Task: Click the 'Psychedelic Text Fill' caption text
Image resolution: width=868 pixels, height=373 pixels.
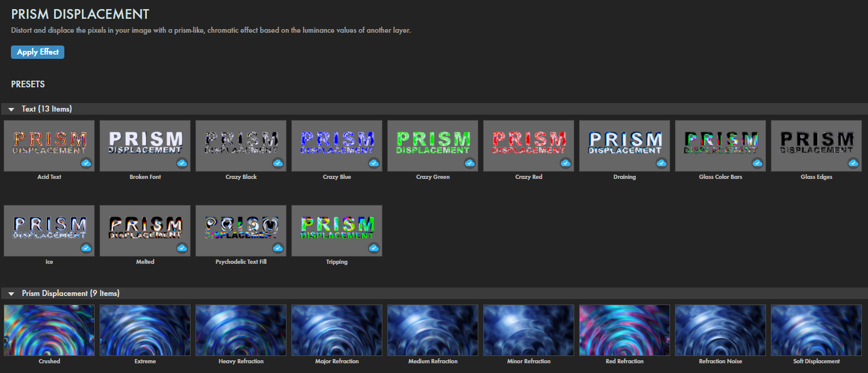Action: 241,262
